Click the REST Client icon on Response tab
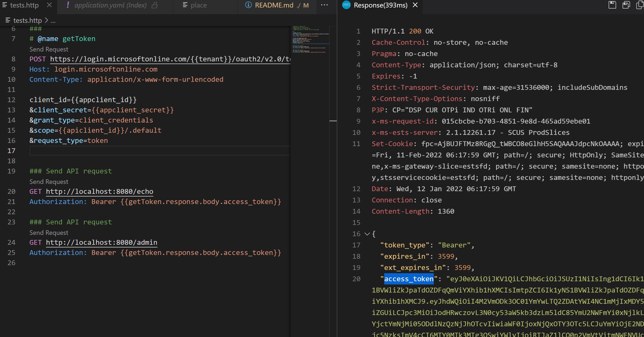Screen dimensions: 644x337 [346, 5]
